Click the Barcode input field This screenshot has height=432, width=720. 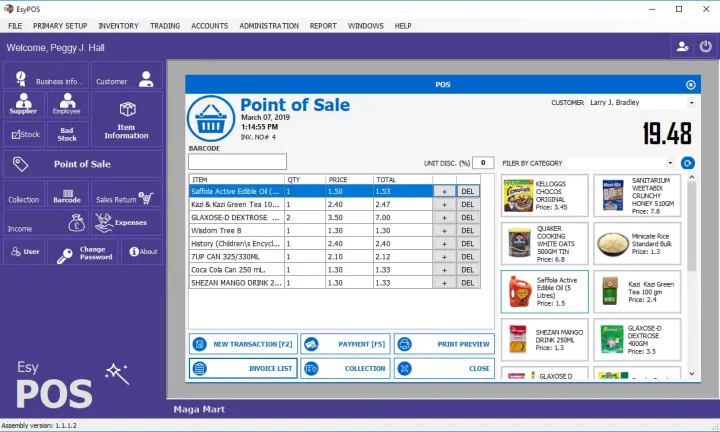click(237, 162)
